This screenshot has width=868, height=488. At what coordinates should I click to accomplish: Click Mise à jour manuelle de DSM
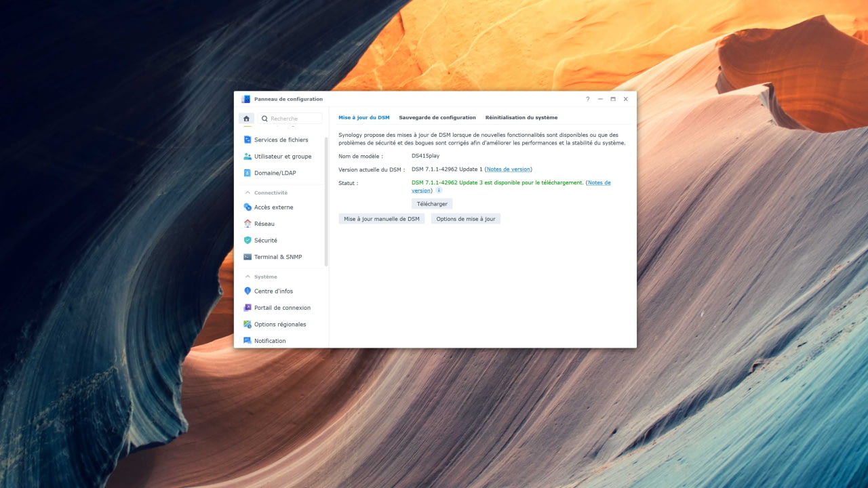381,219
